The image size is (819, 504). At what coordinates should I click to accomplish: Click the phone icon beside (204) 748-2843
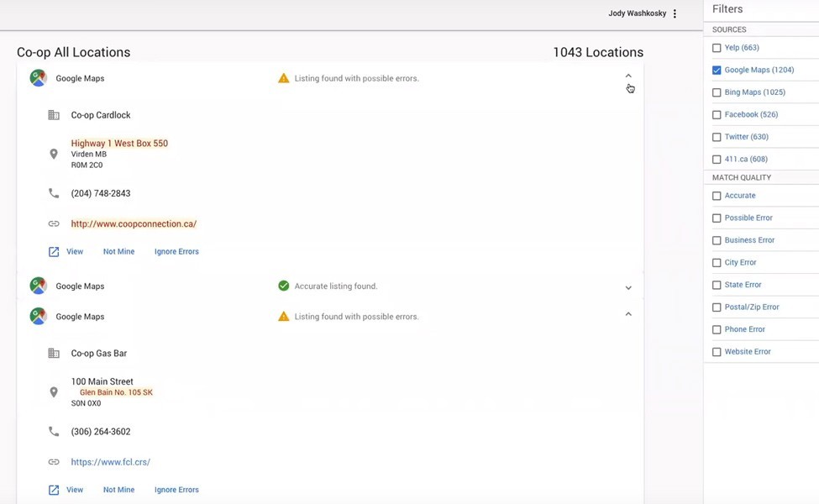pyautogui.click(x=54, y=193)
